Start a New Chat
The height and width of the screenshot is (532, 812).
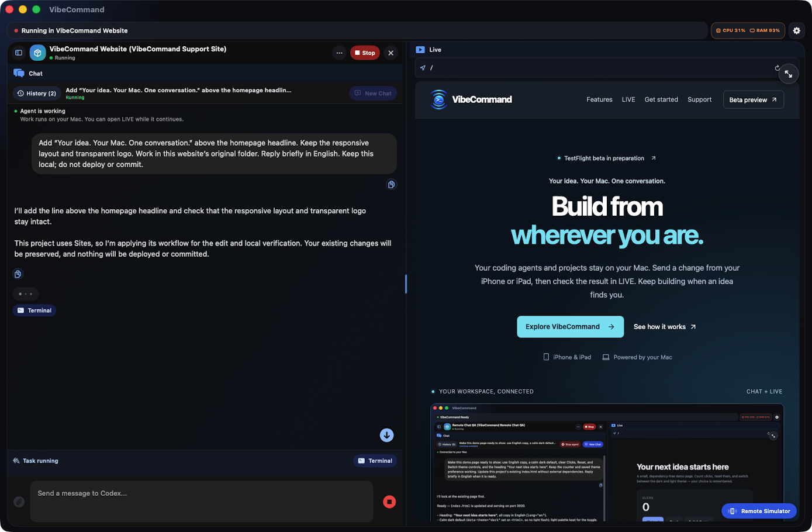373,94
